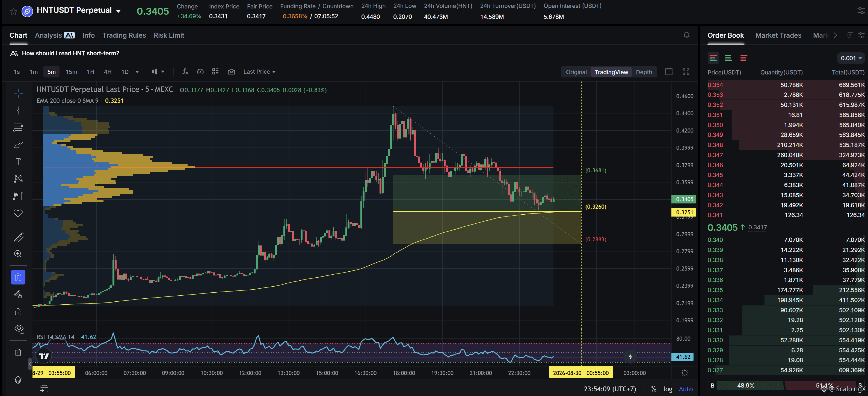Screen dimensions: 868x396
Task: Open time axis settings gear icon
Action: click(684, 373)
